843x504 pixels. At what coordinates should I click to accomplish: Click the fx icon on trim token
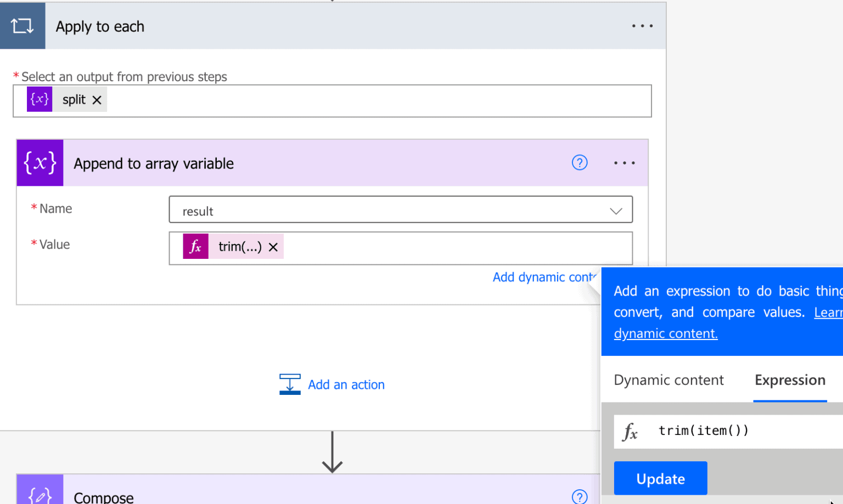[195, 246]
